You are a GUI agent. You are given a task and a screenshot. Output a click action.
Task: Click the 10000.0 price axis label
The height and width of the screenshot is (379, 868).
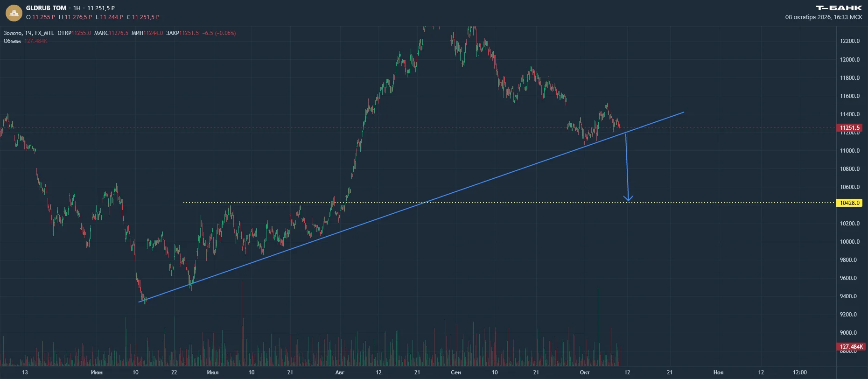point(850,242)
